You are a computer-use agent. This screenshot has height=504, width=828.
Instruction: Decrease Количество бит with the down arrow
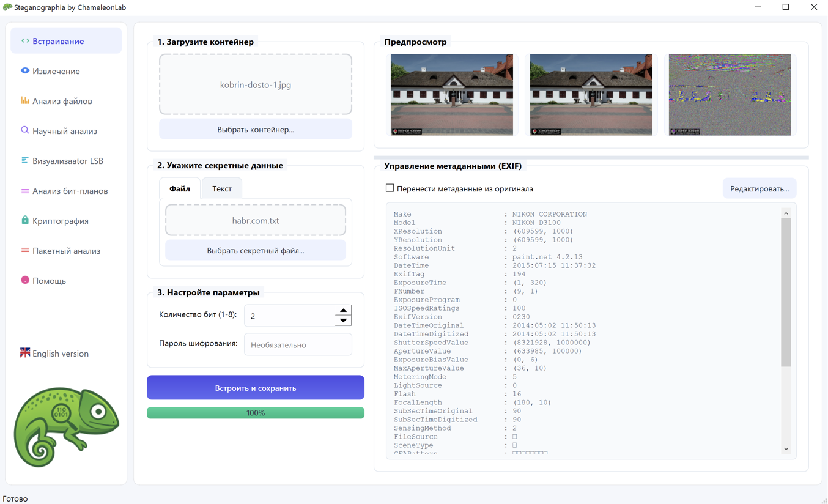point(343,321)
